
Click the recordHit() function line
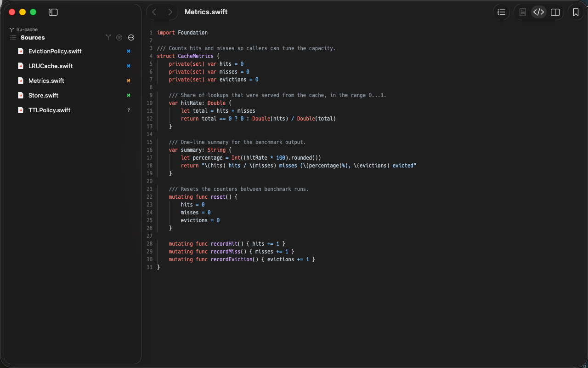(x=227, y=244)
